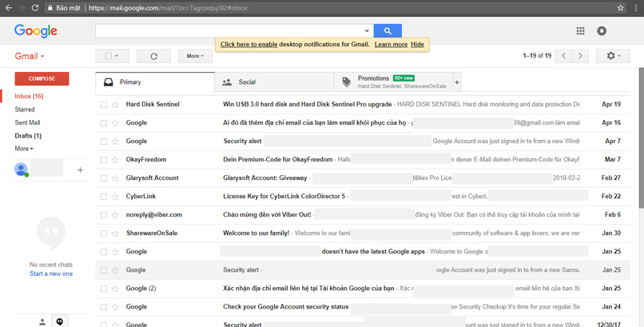Tick the checkbox for the CyberLink email
644x327 pixels.
point(103,197)
